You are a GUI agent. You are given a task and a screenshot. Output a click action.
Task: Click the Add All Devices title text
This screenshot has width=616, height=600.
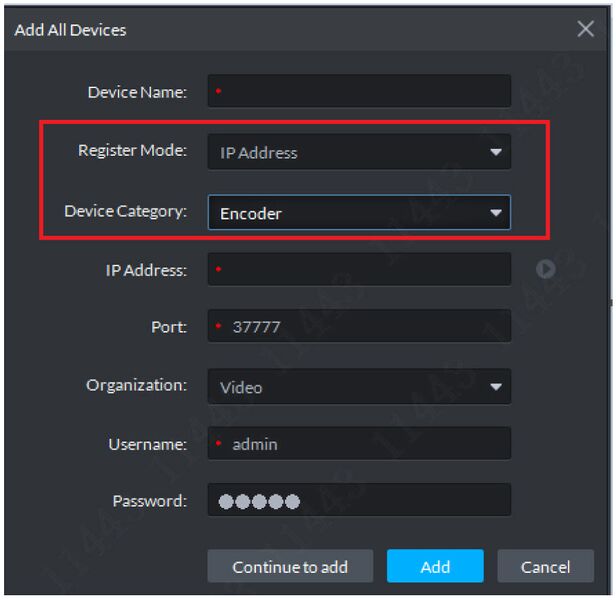[x=70, y=30]
